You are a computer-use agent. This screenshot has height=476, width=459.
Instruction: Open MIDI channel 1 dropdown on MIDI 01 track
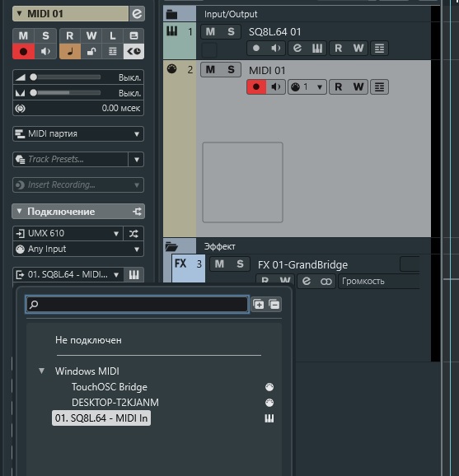coord(307,86)
